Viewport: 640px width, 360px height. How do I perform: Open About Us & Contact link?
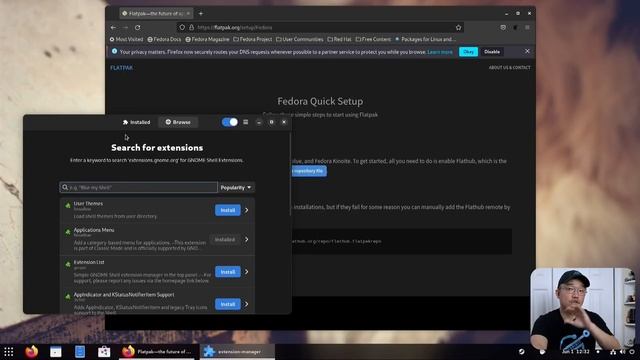coord(509,67)
